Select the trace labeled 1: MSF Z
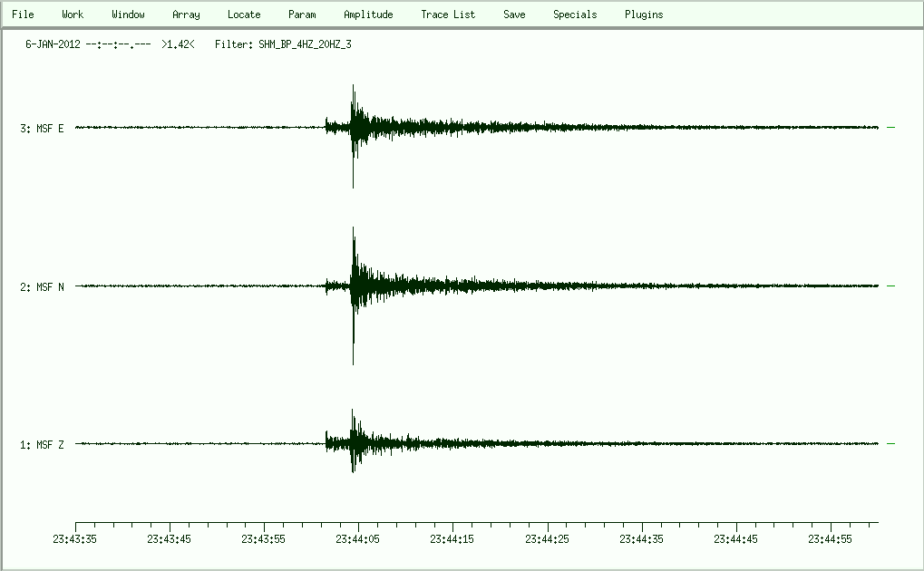 (42, 445)
